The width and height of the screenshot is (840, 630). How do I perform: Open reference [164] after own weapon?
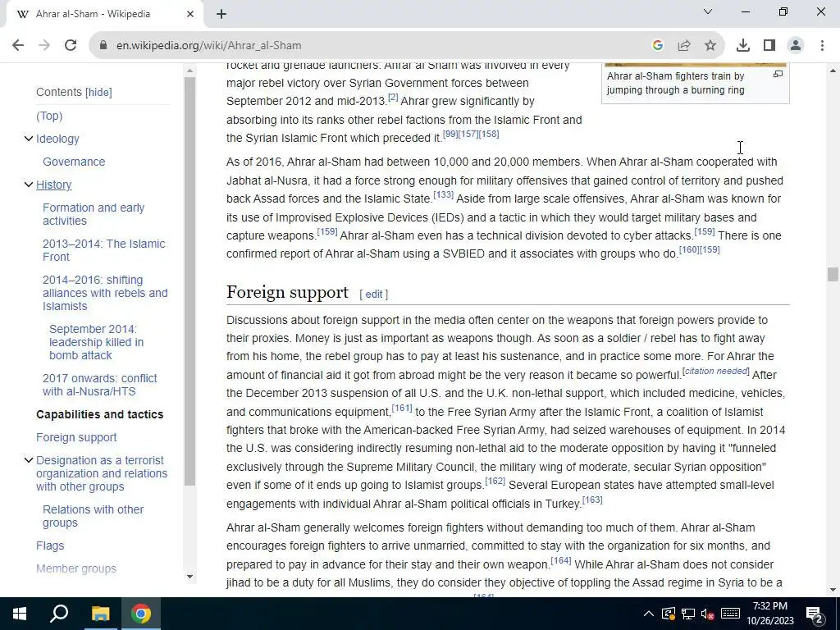[561, 560]
